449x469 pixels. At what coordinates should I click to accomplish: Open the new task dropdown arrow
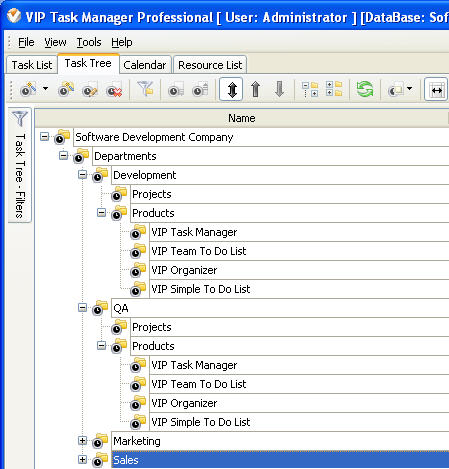[45, 89]
